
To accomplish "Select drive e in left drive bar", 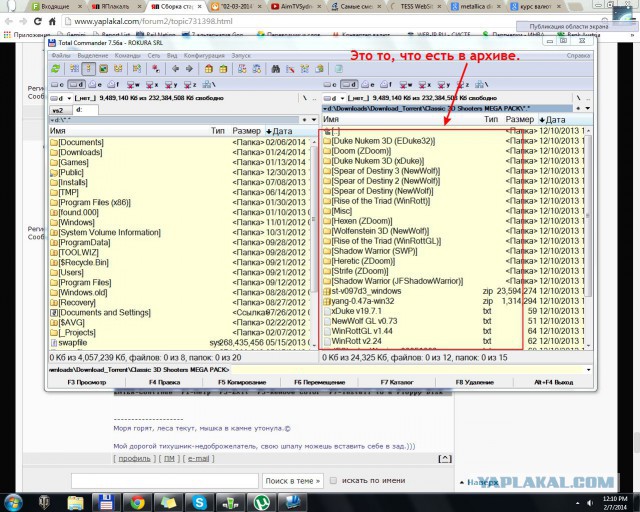I will click(95, 85).
